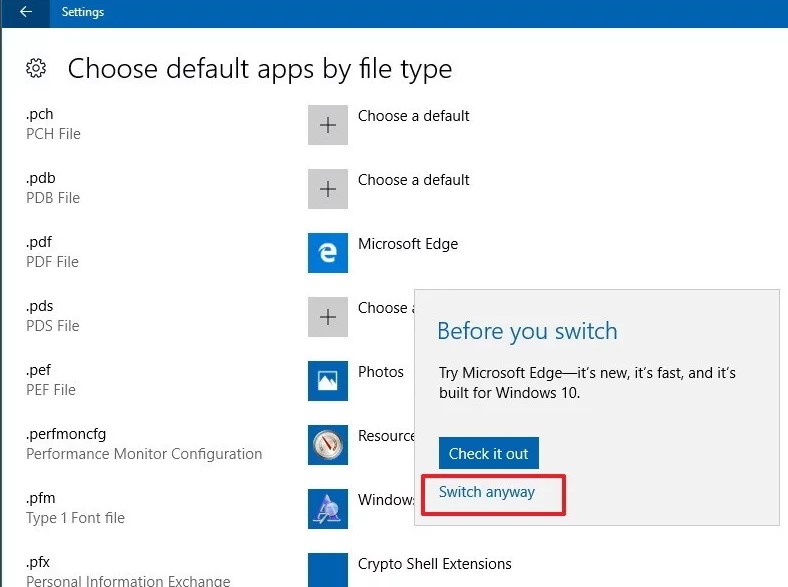Image resolution: width=788 pixels, height=587 pixels.
Task: Click 'Choose a default' text for .pdb
Action: click(413, 180)
